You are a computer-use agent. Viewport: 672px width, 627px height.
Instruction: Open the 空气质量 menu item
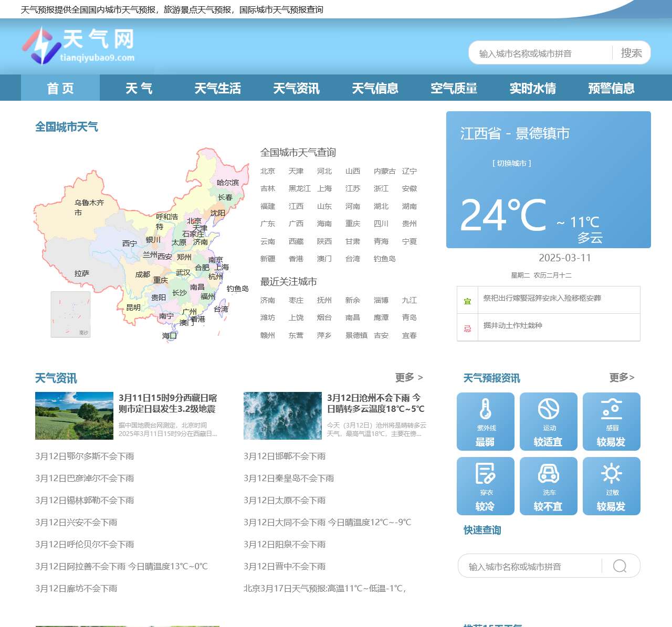point(454,88)
